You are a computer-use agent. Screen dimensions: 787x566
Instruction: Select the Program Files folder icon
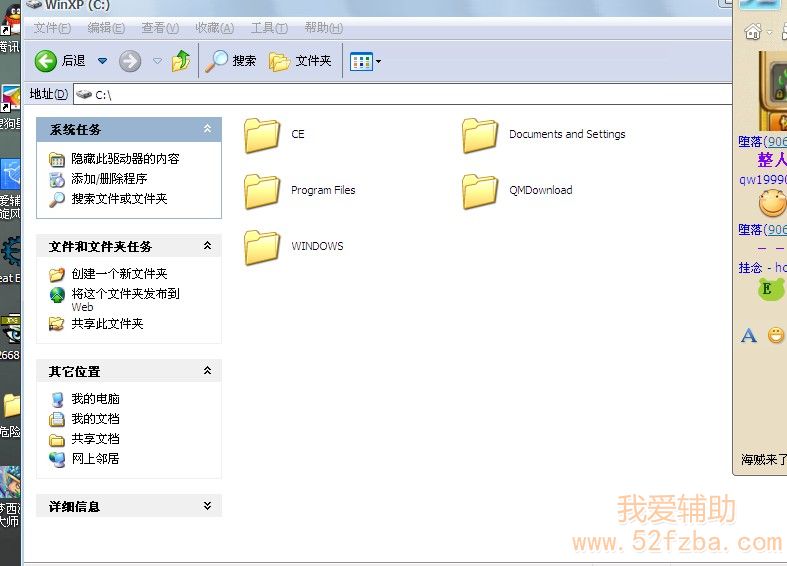[x=261, y=191]
